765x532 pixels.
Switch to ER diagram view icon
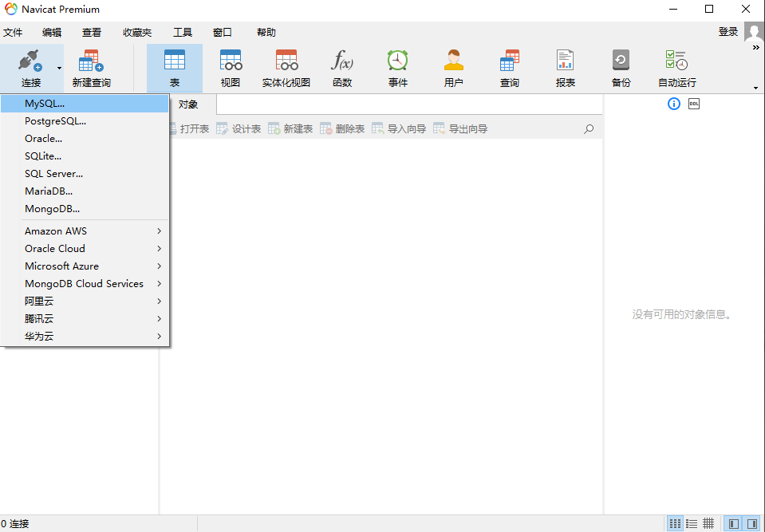point(708,524)
